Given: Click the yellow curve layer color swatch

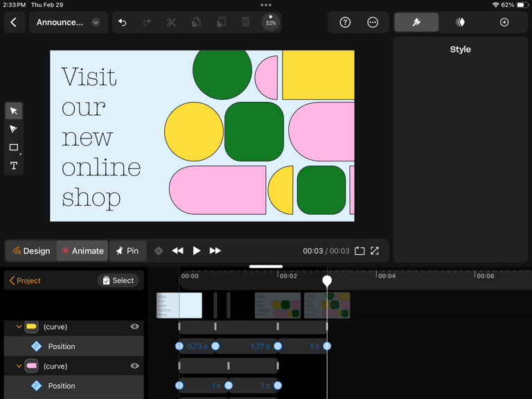Looking at the screenshot, I should [32, 326].
